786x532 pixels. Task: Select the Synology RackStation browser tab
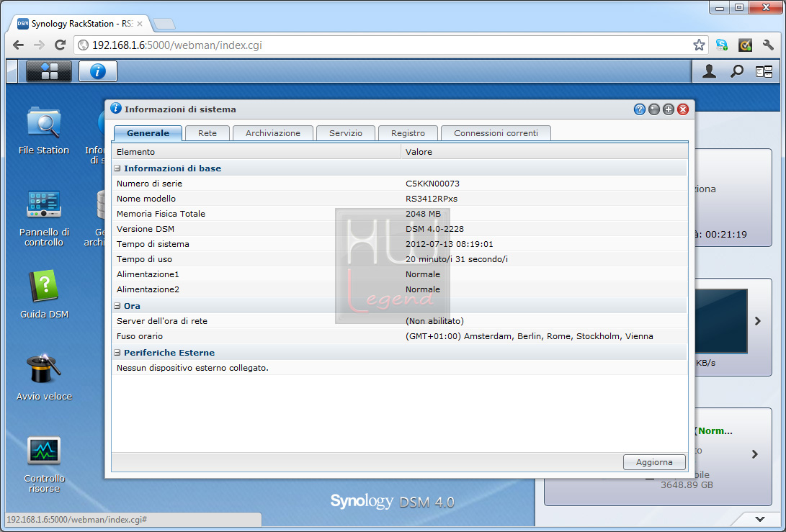(x=79, y=24)
